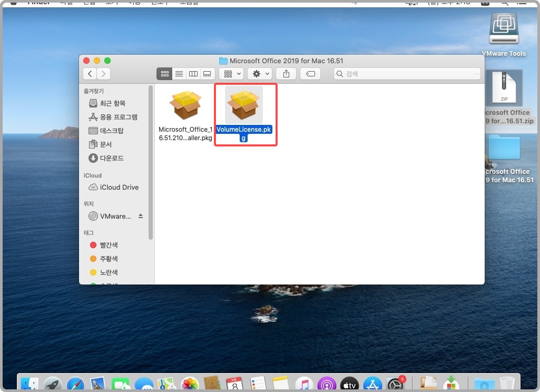
Task: Open 응용 프로그램 in the sidebar
Action: coord(113,117)
